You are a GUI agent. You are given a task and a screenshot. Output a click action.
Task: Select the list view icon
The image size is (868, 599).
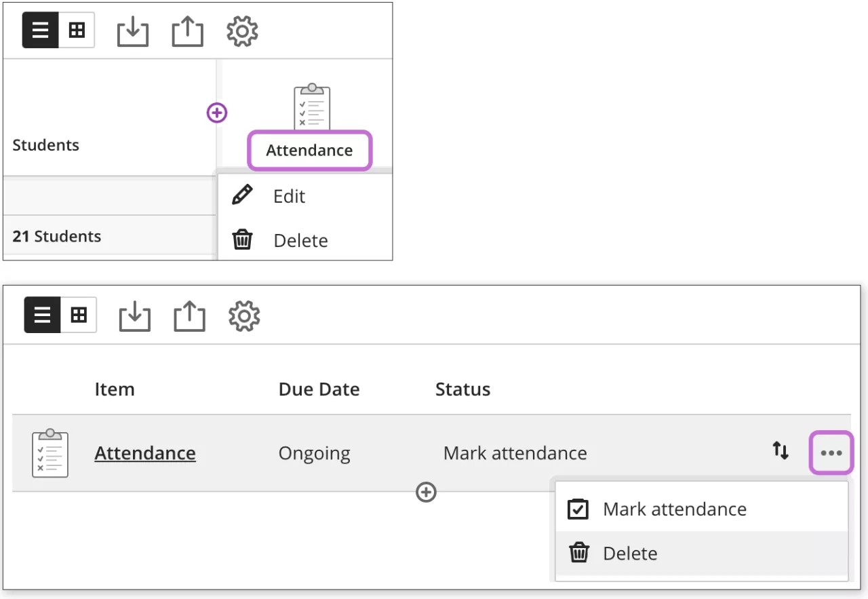41,31
